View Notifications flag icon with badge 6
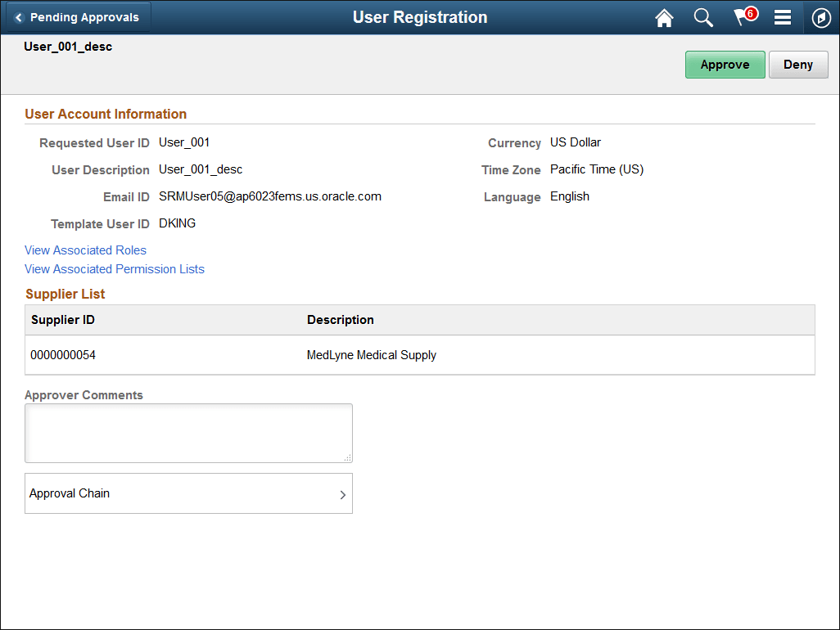Image resolution: width=840 pixels, height=630 pixels. point(741,17)
